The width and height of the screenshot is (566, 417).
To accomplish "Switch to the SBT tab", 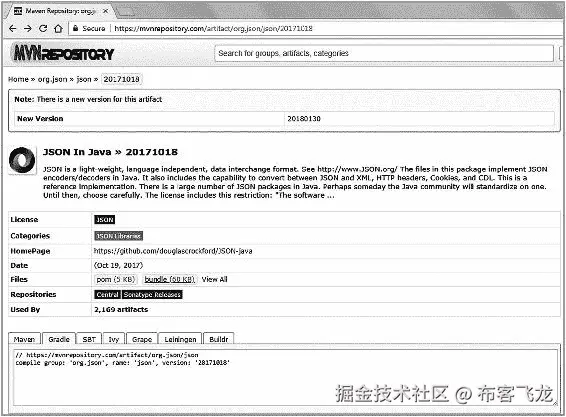I will click(x=89, y=339).
